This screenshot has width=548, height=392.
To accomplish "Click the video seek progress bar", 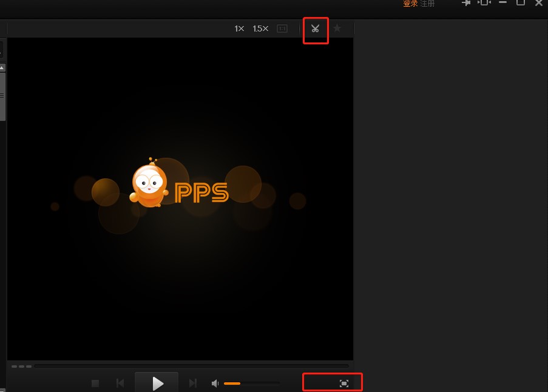I will (191, 367).
